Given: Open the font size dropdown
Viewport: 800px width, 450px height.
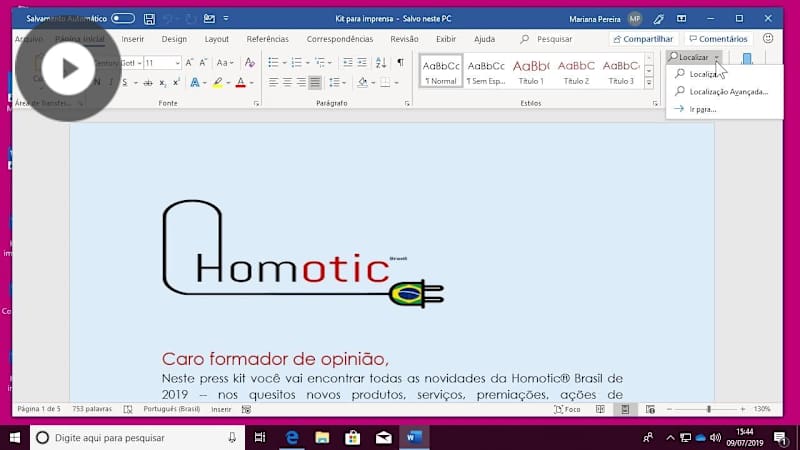Looking at the screenshot, I should [x=178, y=63].
